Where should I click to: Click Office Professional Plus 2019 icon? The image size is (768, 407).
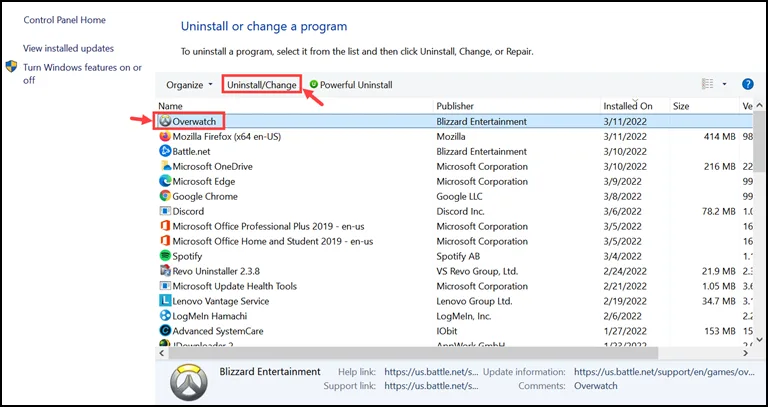click(165, 226)
